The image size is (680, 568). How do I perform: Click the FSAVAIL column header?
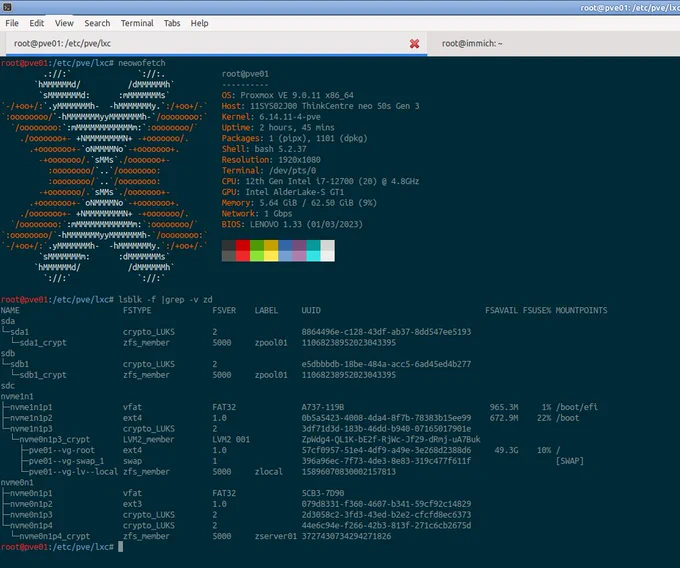click(x=501, y=310)
